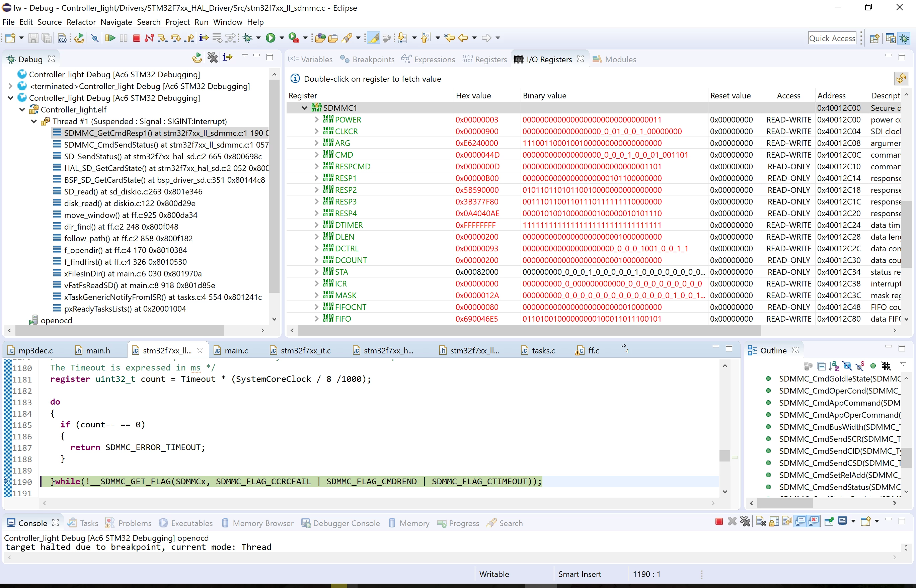Toggle the Mark Occurrences toolbar button
This screenshot has height=588, width=916.
point(374,38)
